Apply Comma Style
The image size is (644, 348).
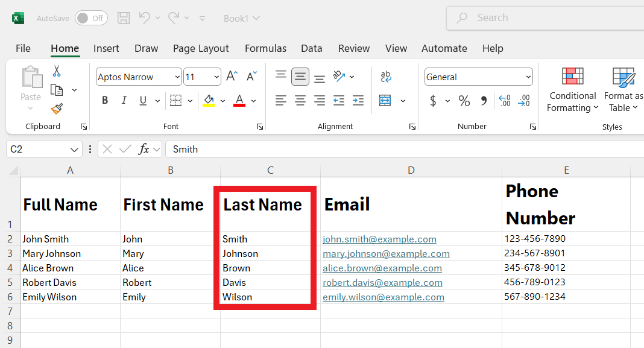click(484, 101)
